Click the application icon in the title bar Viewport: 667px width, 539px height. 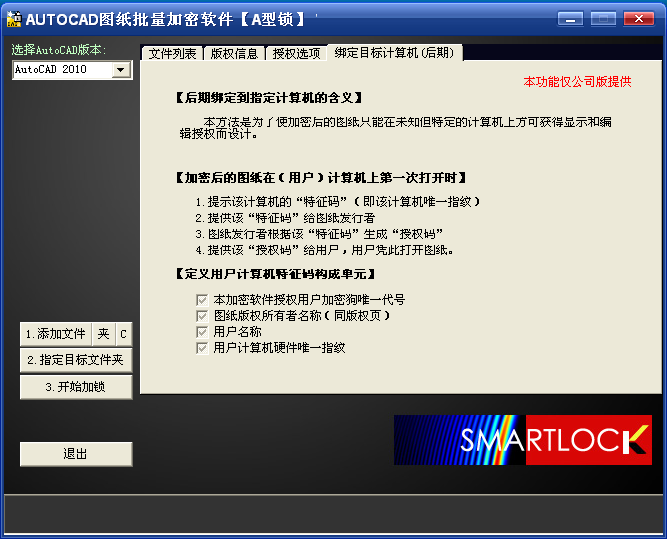(x=14, y=19)
